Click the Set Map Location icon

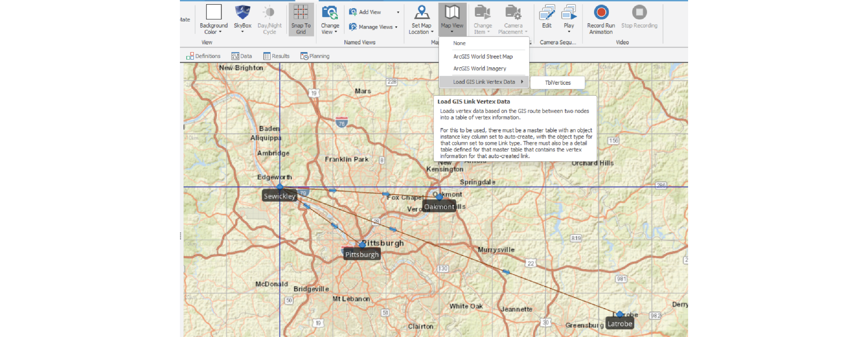[x=421, y=13]
